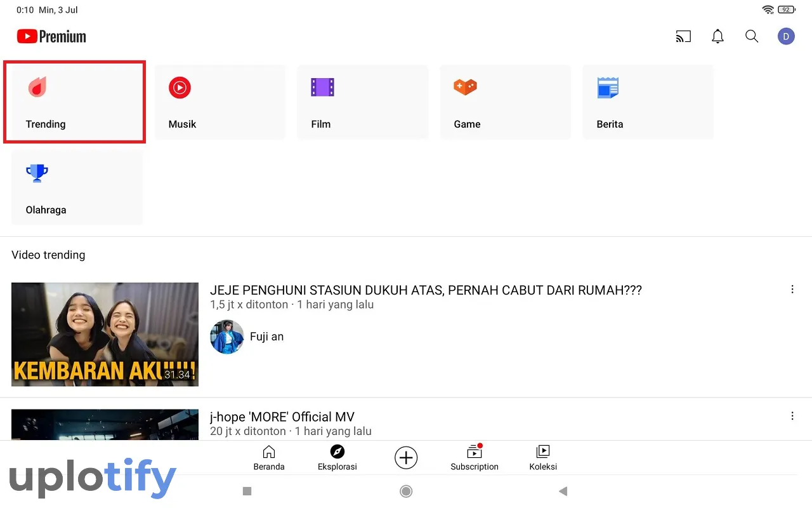The height and width of the screenshot is (508, 812).
Task: Switch to Eksplorasi tab
Action: pos(337,457)
